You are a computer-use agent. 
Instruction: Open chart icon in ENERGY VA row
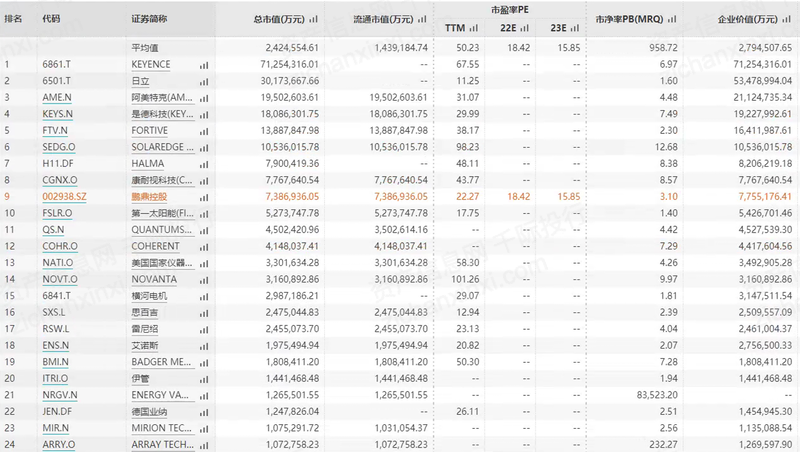pyautogui.click(x=204, y=396)
